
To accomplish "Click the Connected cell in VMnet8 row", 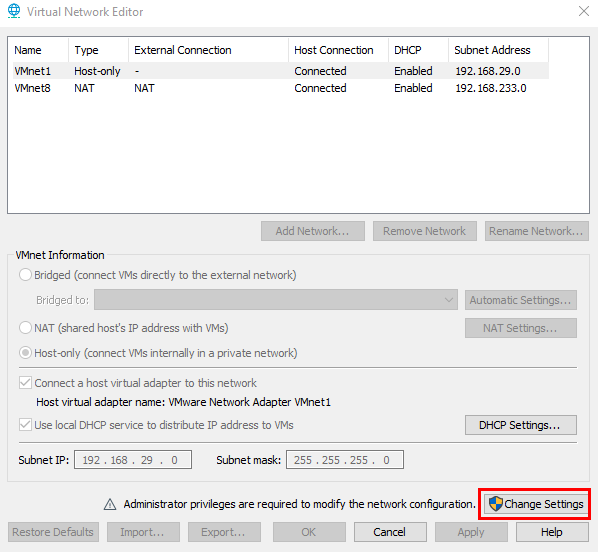I will click(320, 88).
